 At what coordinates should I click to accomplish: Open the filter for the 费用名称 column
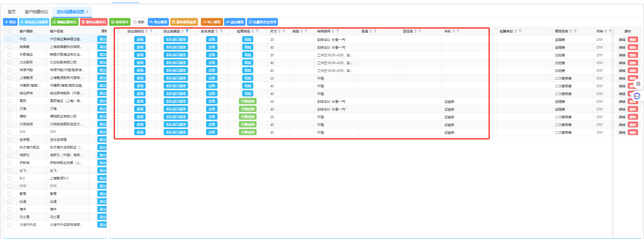[x=575, y=31]
